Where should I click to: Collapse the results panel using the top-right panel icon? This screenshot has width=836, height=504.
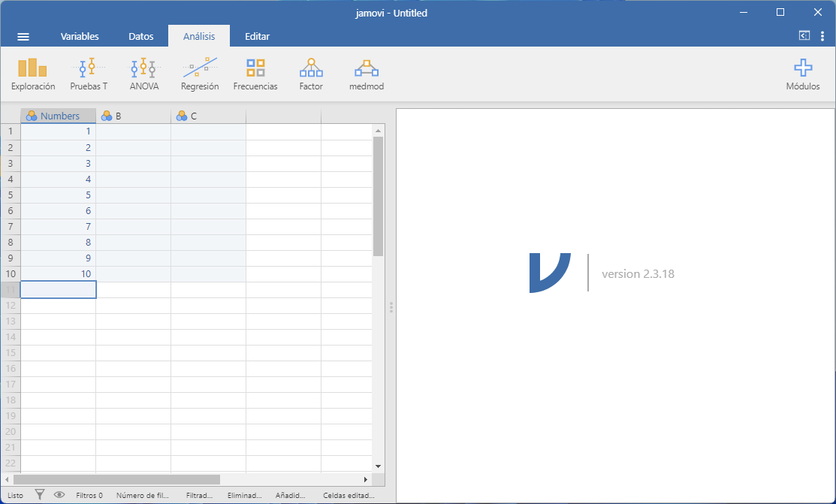tap(804, 35)
